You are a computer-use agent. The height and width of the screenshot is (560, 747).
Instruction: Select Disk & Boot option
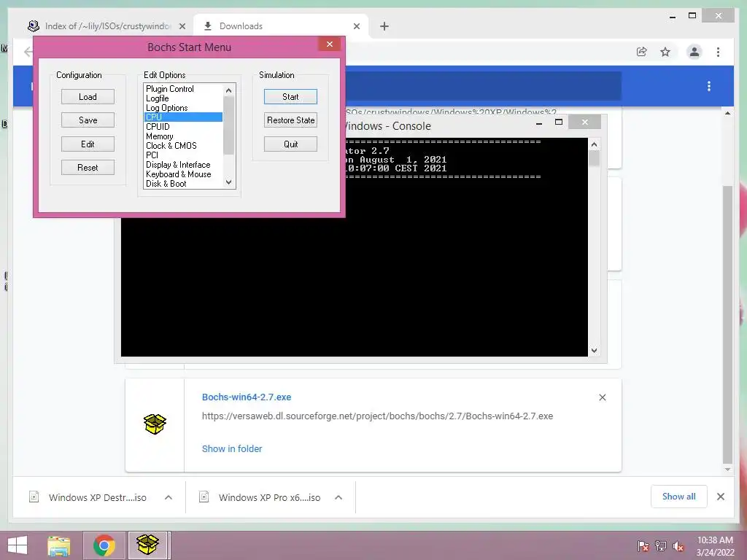pos(166,184)
